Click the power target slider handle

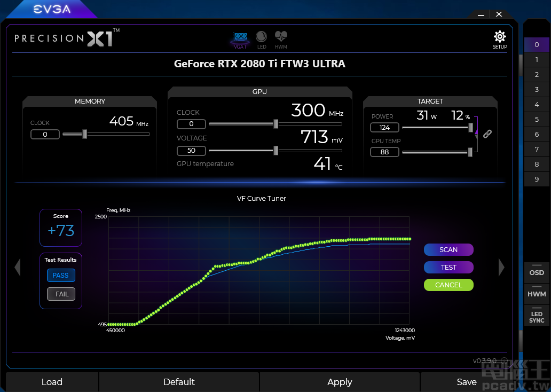point(470,128)
